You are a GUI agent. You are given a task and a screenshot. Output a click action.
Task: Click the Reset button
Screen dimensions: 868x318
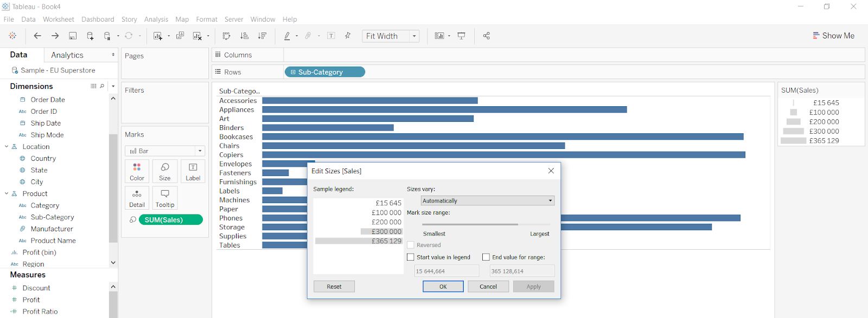point(334,287)
